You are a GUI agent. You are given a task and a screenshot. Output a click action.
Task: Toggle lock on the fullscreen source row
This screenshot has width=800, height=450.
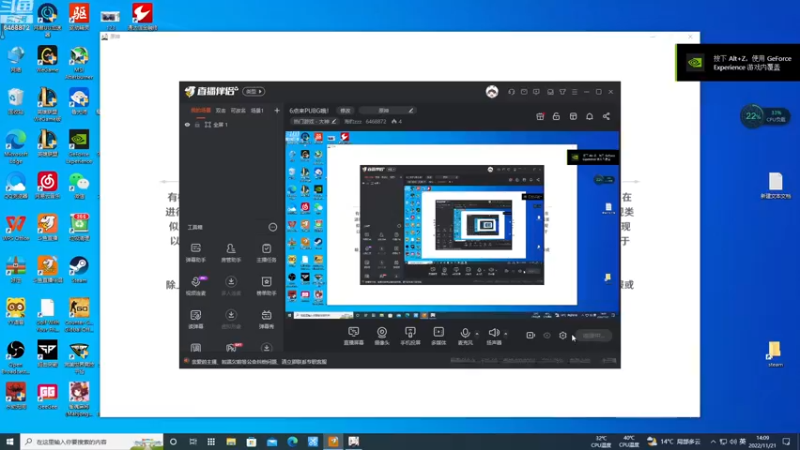click(x=197, y=124)
